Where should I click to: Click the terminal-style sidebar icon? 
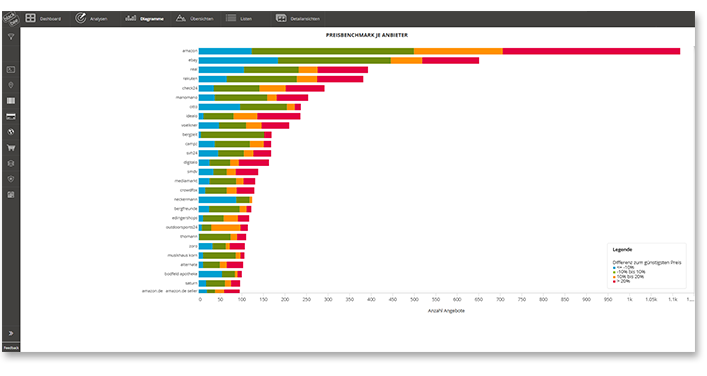click(11, 69)
